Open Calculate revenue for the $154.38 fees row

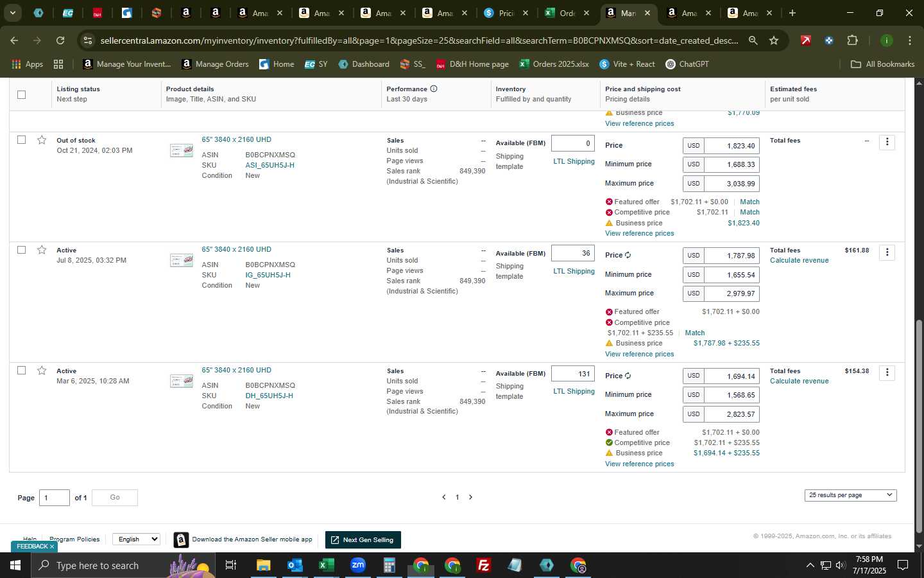click(799, 381)
